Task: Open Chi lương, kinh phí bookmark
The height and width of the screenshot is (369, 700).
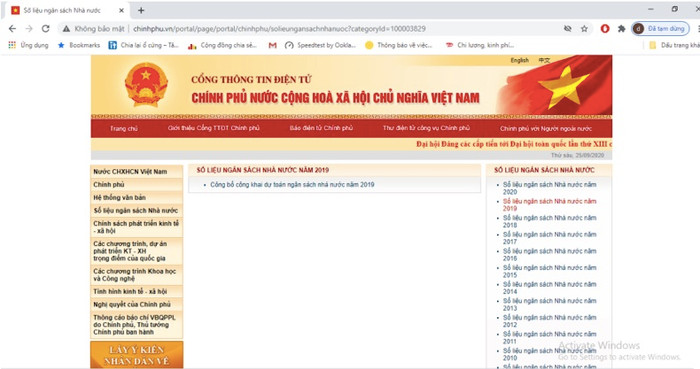Action: pyautogui.click(x=479, y=45)
